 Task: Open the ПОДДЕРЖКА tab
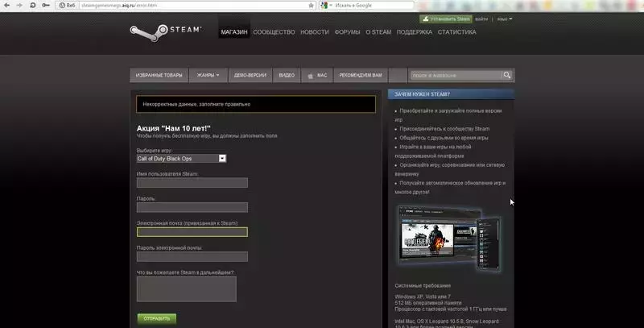(x=415, y=32)
